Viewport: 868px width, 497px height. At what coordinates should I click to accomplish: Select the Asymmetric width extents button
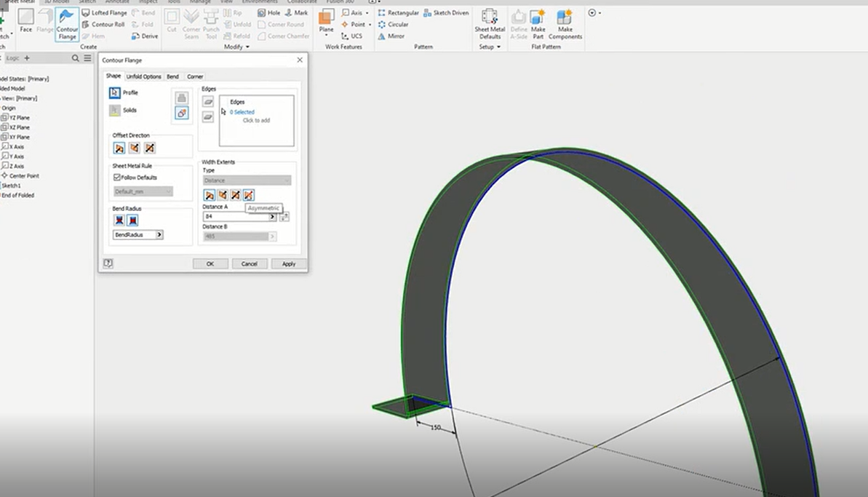[249, 195]
